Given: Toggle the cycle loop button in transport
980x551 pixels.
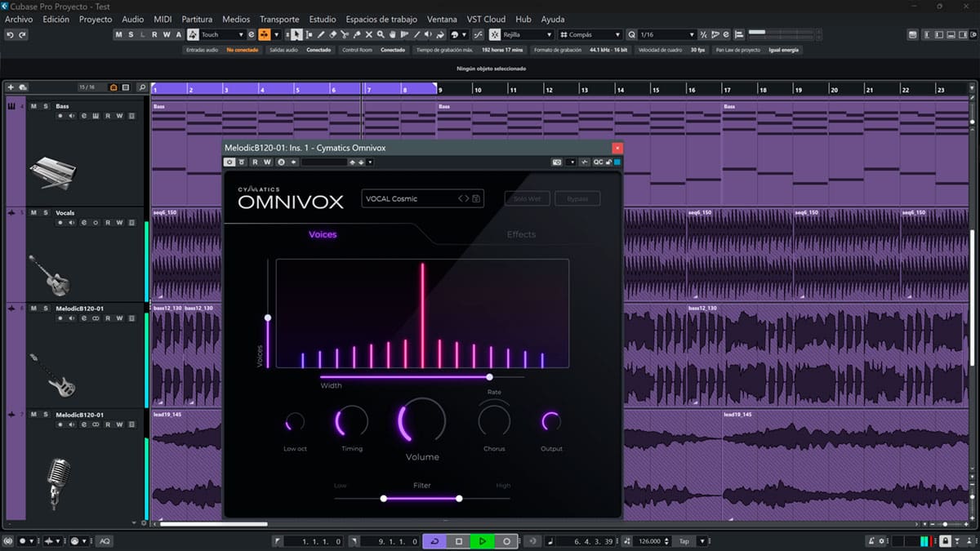Looking at the screenshot, I should [x=434, y=541].
